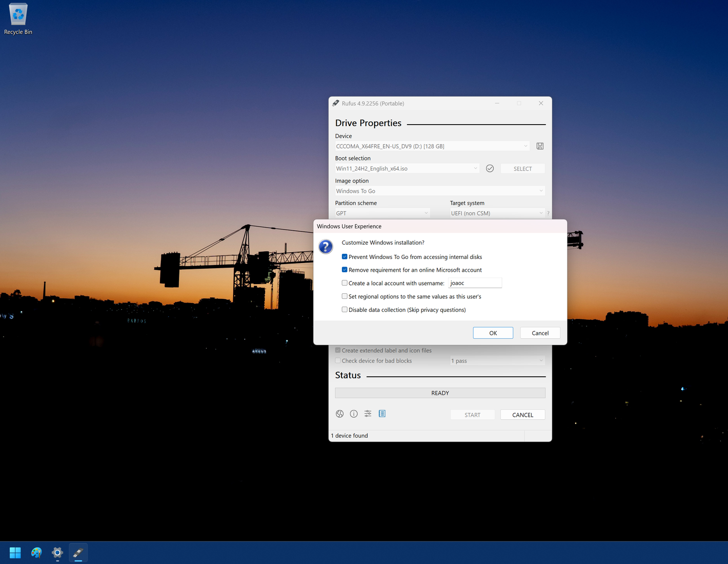Expand the Partition scheme dropdown showing GPT
The width and height of the screenshot is (728, 564).
point(426,213)
